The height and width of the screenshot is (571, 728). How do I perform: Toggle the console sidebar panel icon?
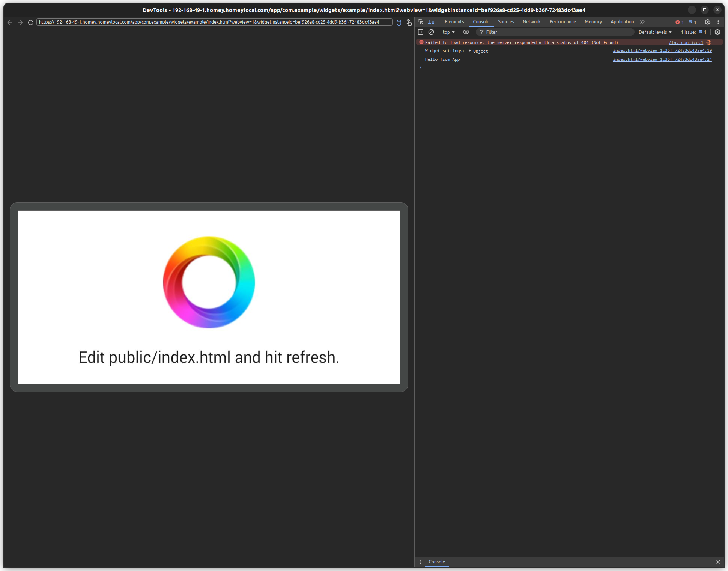pos(421,32)
